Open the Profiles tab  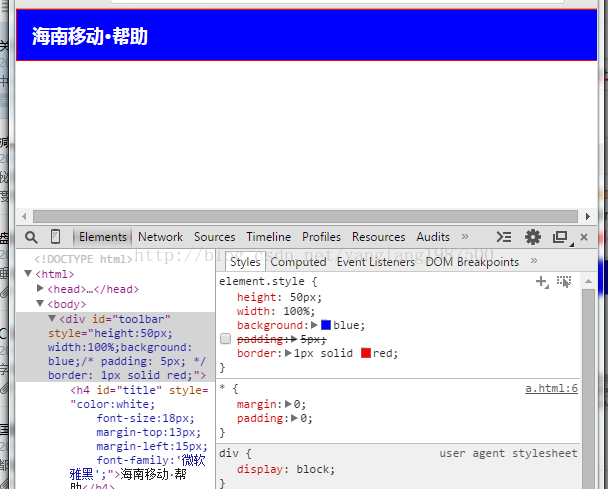321,237
